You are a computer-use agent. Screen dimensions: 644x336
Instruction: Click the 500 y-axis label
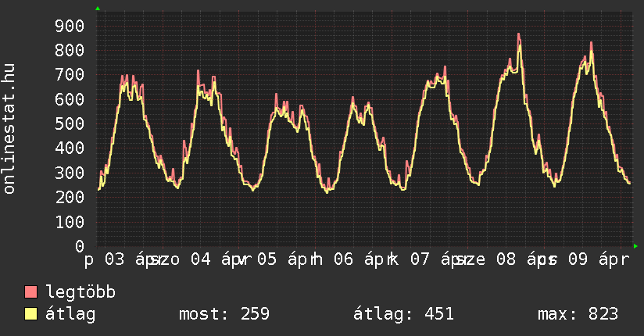[x=70, y=123]
